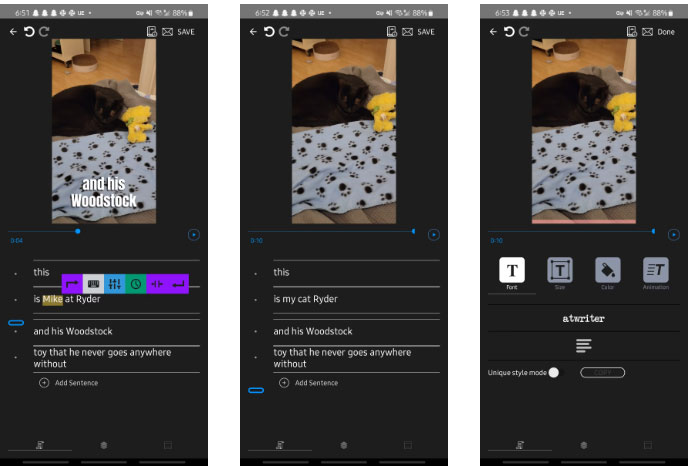Click the text alignment icon below atwriter
Image resolution: width=690 pixels, height=468 pixels.
(584, 345)
